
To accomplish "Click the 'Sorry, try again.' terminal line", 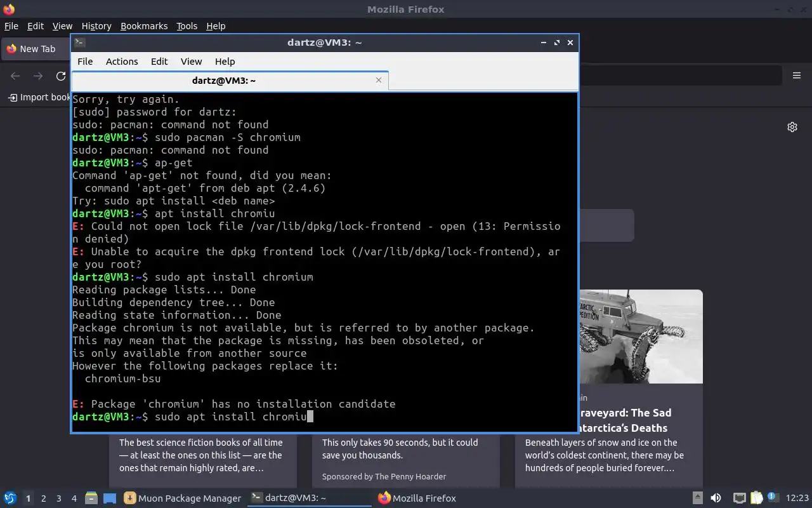I will pos(126,99).
